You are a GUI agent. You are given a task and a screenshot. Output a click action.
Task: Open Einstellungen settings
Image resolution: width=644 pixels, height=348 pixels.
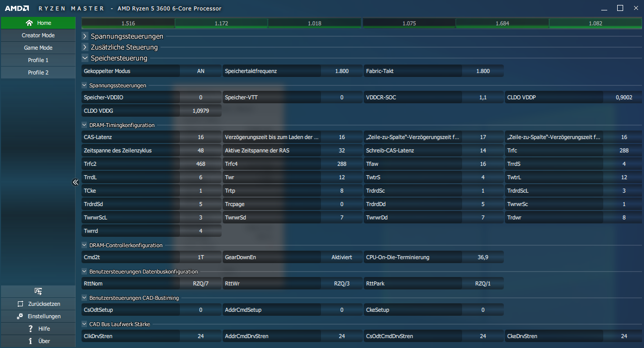tap(38, 316)
